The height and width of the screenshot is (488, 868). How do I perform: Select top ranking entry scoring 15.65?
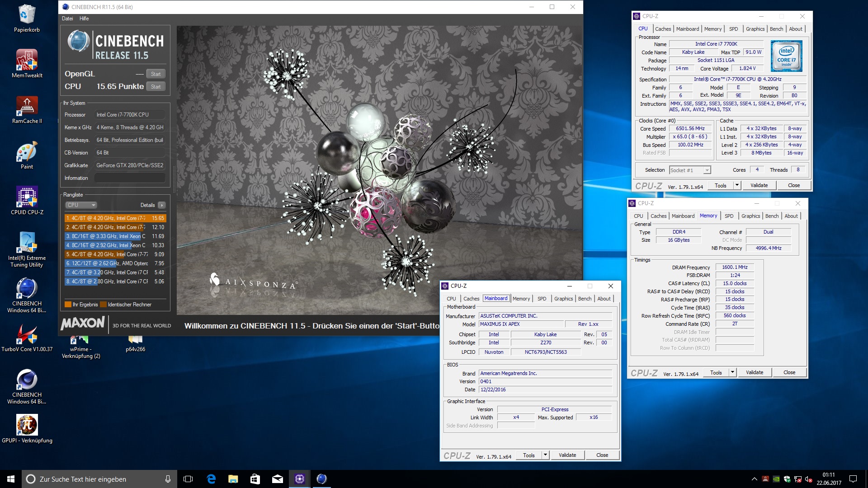pos(115,218)
